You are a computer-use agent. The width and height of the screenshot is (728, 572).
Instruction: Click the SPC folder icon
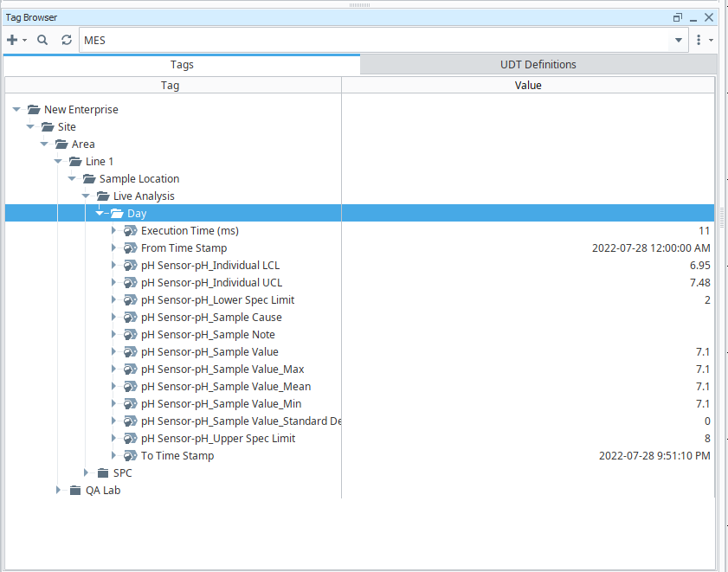click(x=103, y=473)
